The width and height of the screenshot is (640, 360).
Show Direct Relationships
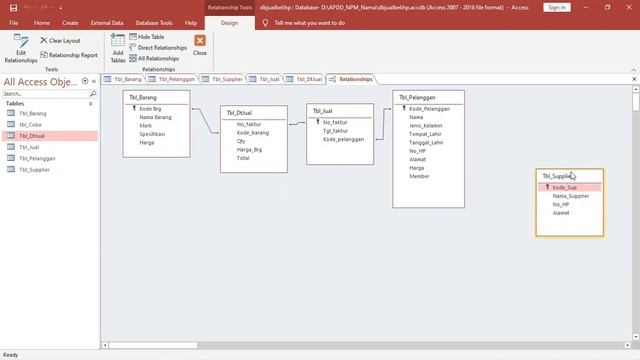pos(158,48)
